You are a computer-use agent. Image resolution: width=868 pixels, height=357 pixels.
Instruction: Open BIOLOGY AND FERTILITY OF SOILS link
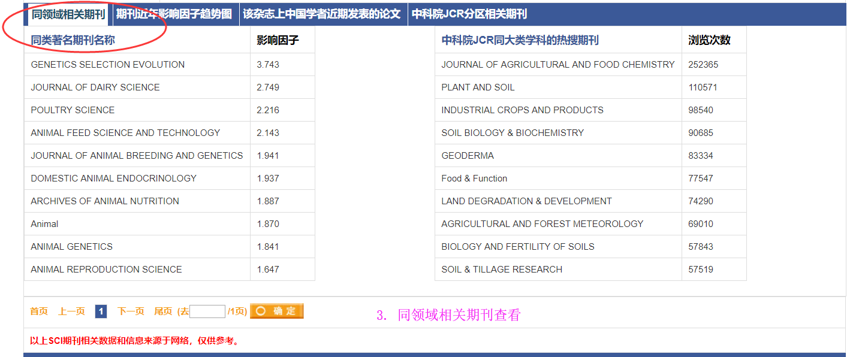click(x=518, y=247)
